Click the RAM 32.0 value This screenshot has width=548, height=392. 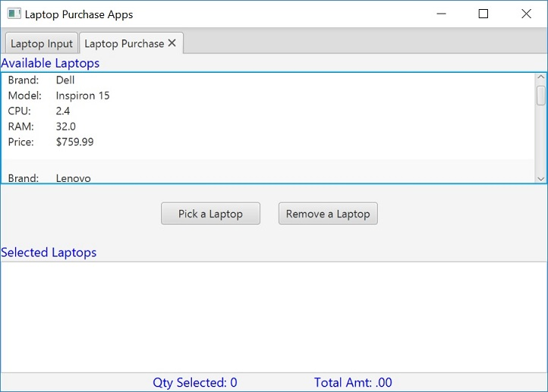point(66,127)
